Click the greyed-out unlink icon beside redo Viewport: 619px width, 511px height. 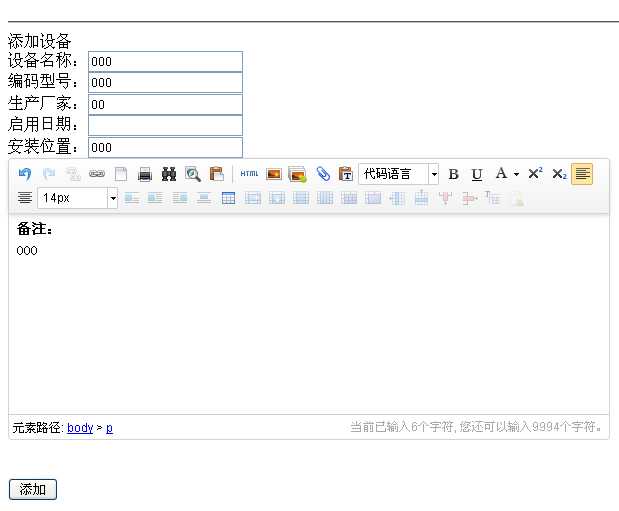point(73,174)
